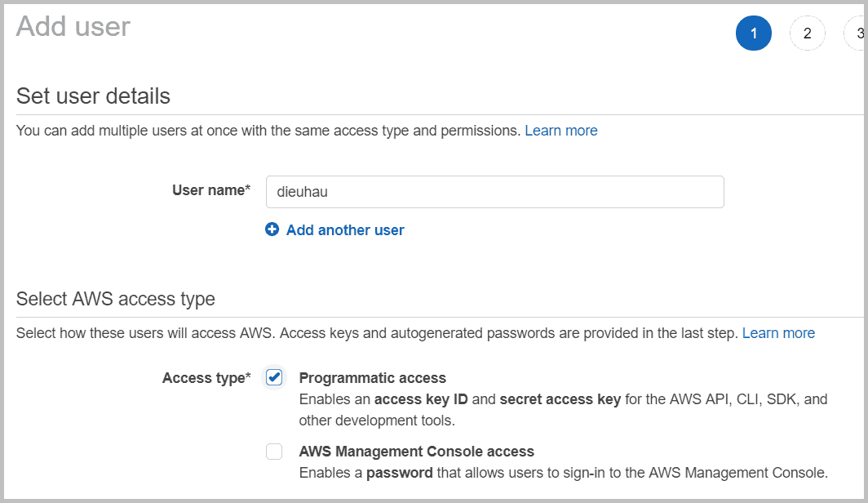This screenshot has width=868, height=503.
Task: Click the Set user details heading
Action: coord(93,96)
